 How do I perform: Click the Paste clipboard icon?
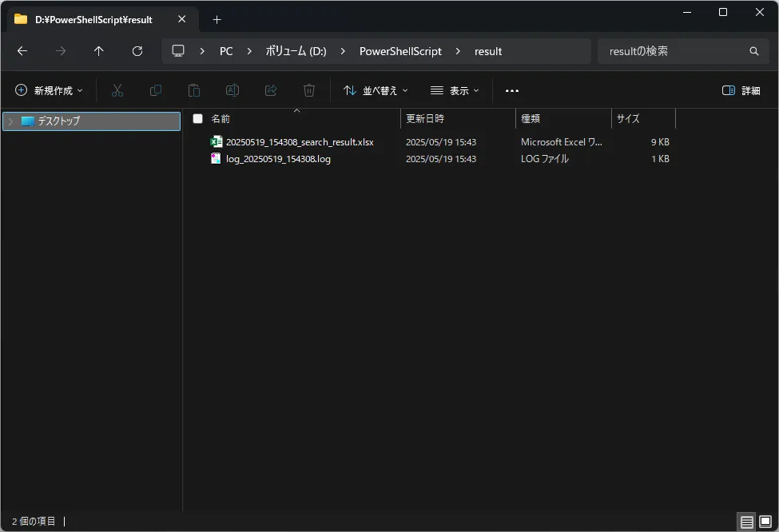point(194,90)
